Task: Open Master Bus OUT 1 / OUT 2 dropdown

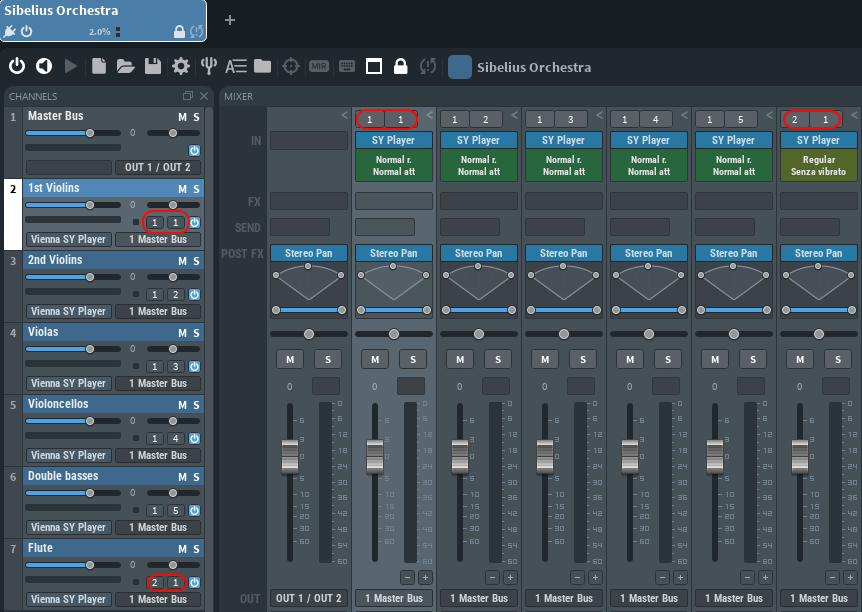Action: [158, 167]
